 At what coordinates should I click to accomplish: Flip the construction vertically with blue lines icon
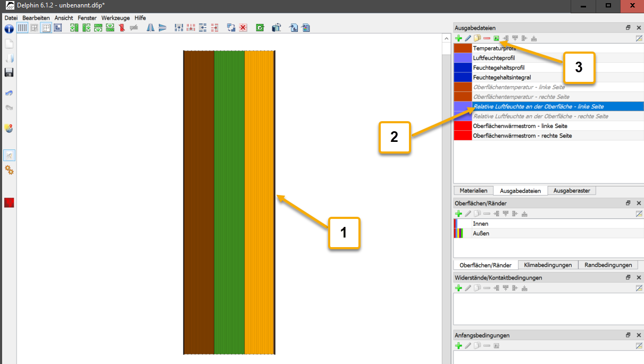click(x=162, y=28)
